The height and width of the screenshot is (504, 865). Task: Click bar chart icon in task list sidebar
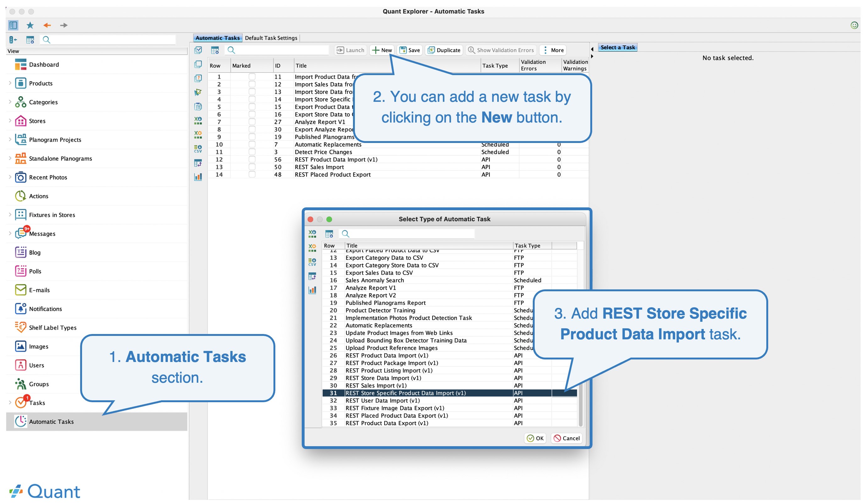(x=198, y=177)
